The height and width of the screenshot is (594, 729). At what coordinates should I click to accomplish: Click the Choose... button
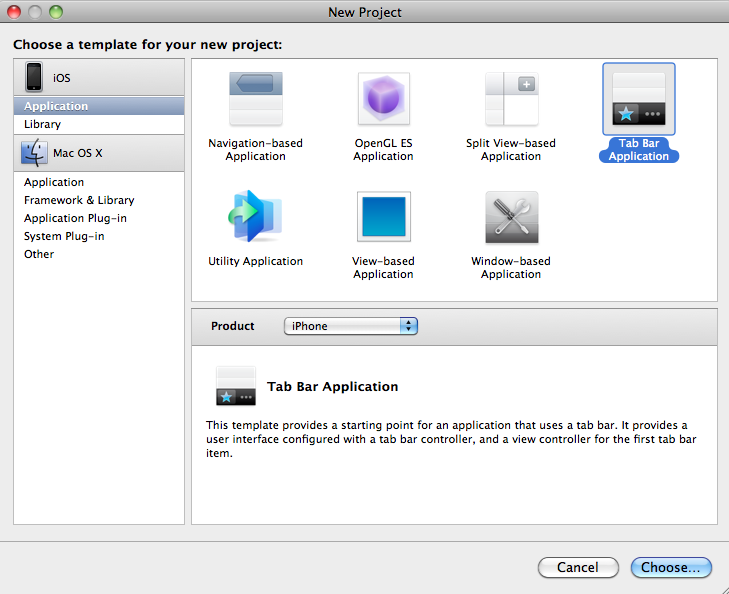(671, 568)
